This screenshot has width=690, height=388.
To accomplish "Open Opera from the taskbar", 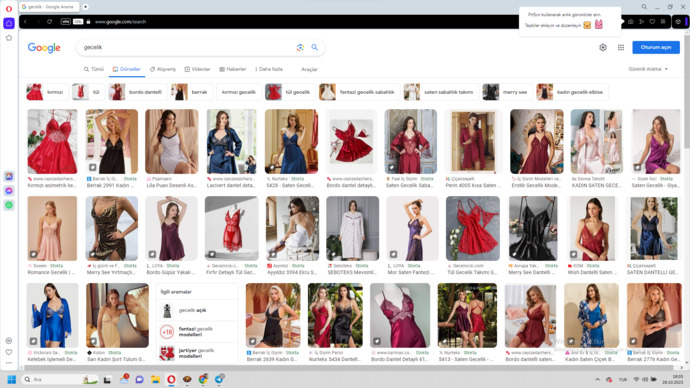I will pyautogui.click(x=171, y=379).
